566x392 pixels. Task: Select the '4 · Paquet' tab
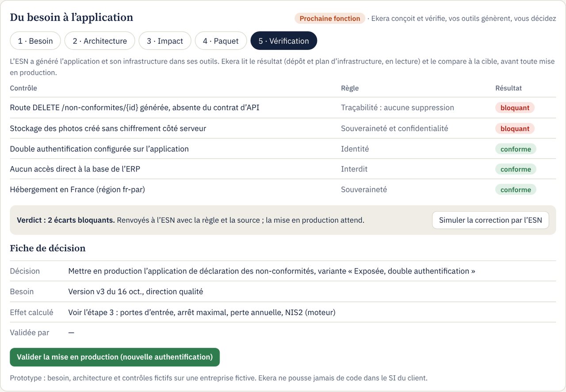[221, 41]
